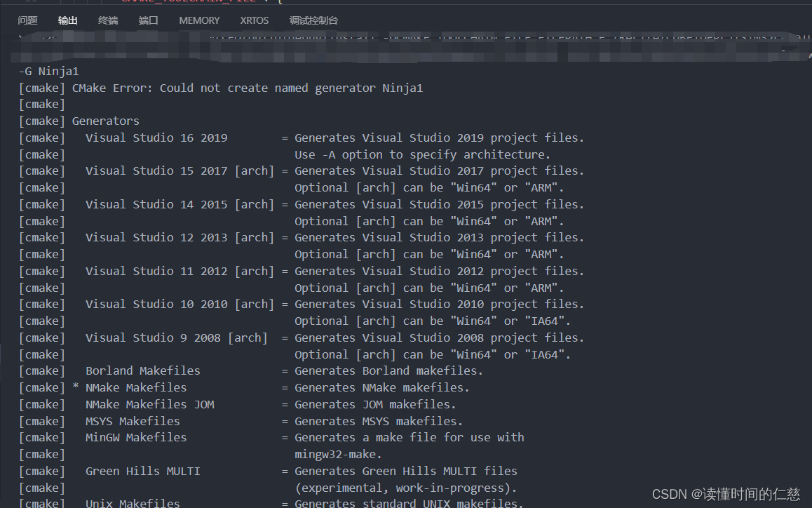The image size is (812, 508).
Task: Click the Visual Studio 16 2019 generator entry
Action: [156, 138]
